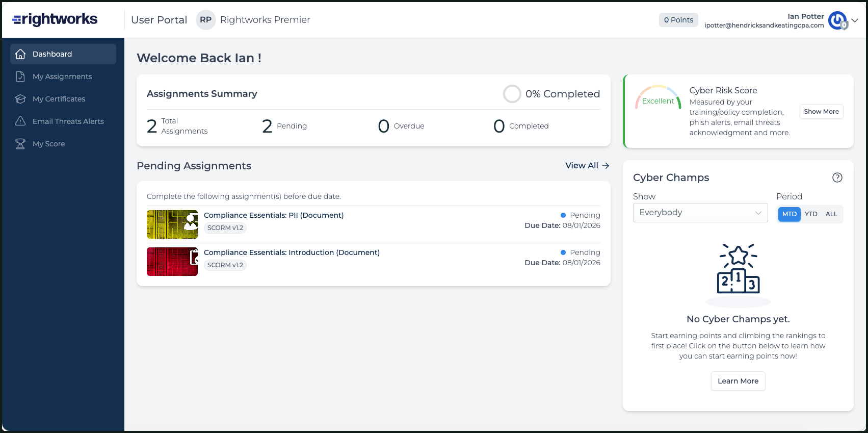Select the MTD period

790,214
